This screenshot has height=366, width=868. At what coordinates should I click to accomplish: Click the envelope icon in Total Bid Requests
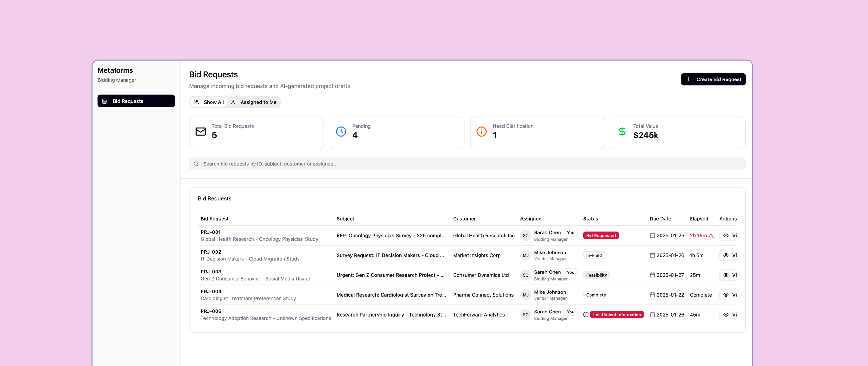(201, 131)
